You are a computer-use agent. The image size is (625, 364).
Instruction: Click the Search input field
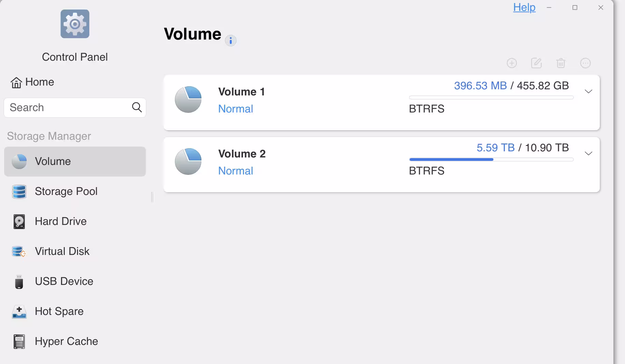point(75,108)
